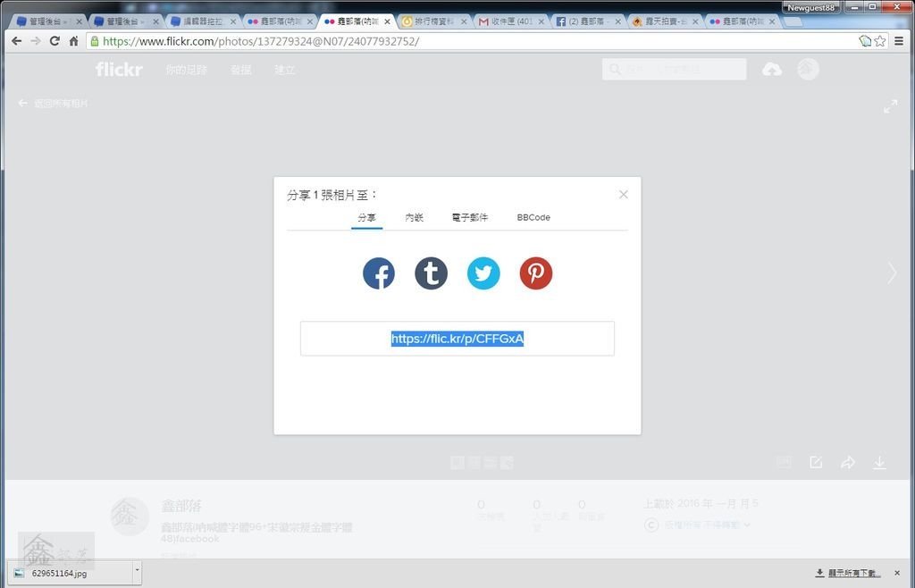915x588 pixels.
Task: Close the Gmail 收件匣 tab
Action: click(x=541, y=21)
